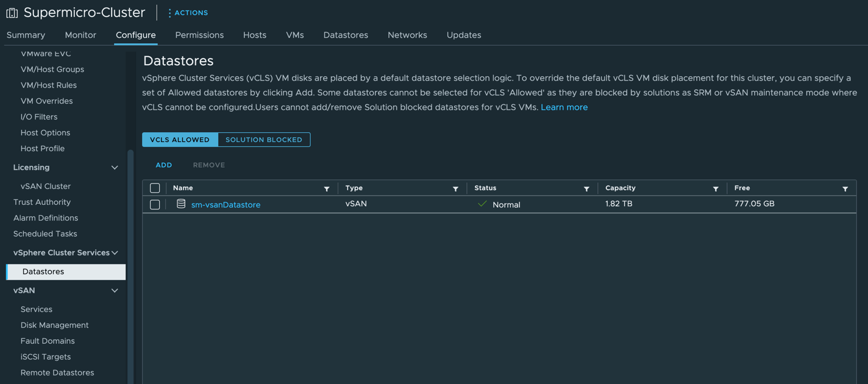Viewport: 868px width, 384px height.
Task: Open filter for Free column
Action: (845, 189)
